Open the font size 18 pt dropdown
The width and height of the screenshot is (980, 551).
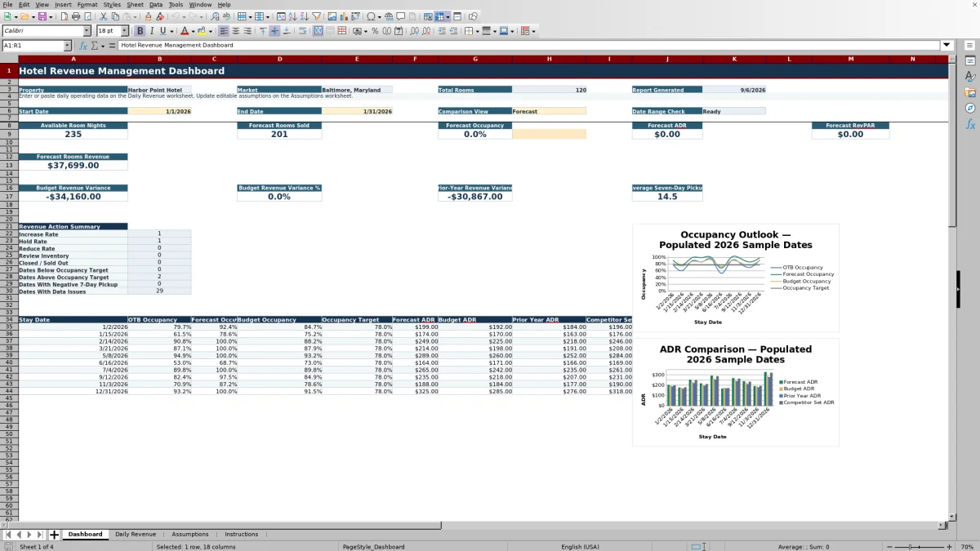[124, 31]
